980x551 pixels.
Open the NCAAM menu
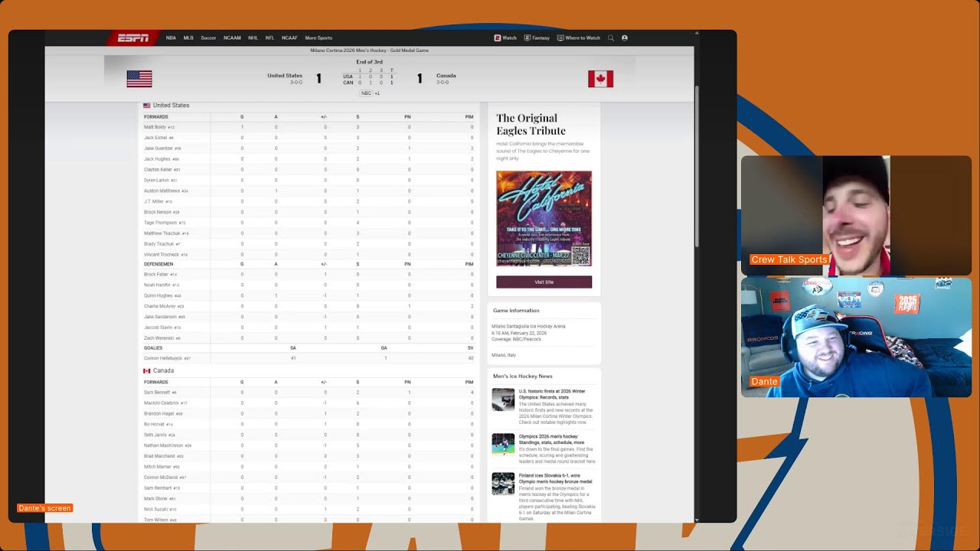tap(232, 37)
